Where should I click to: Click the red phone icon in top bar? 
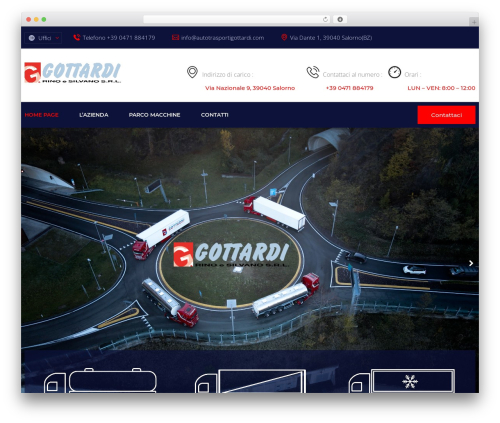point(77,37)
